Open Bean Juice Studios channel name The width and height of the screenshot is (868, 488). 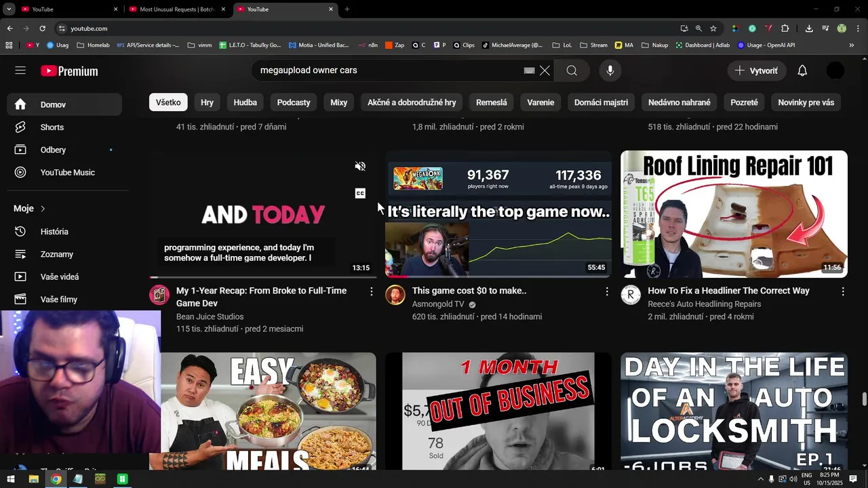210,317
